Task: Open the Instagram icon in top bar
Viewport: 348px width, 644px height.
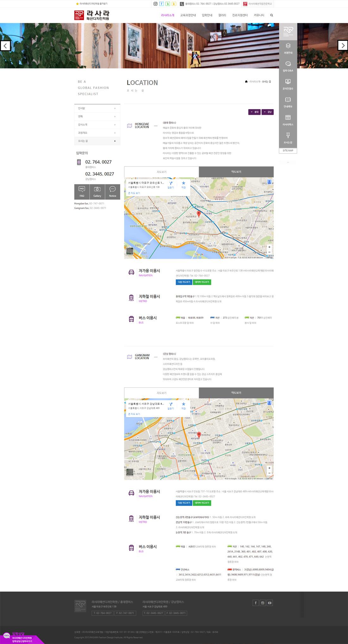Action: tap(155, 4)
